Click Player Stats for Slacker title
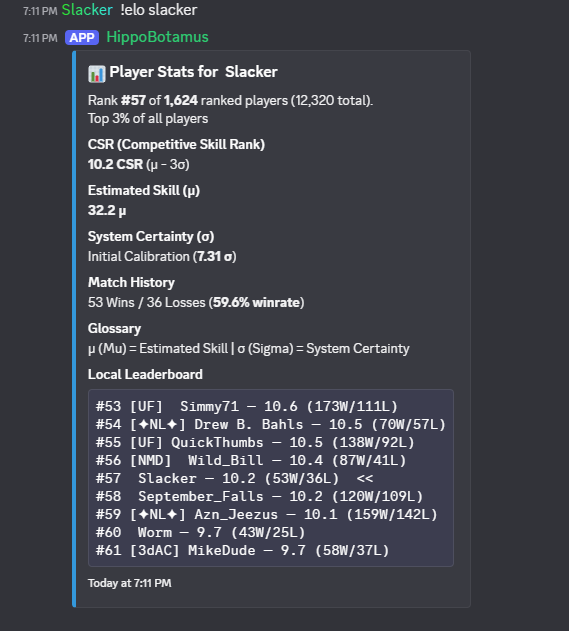This screenshot has width=569, height=631. click(x=194, y=72)
